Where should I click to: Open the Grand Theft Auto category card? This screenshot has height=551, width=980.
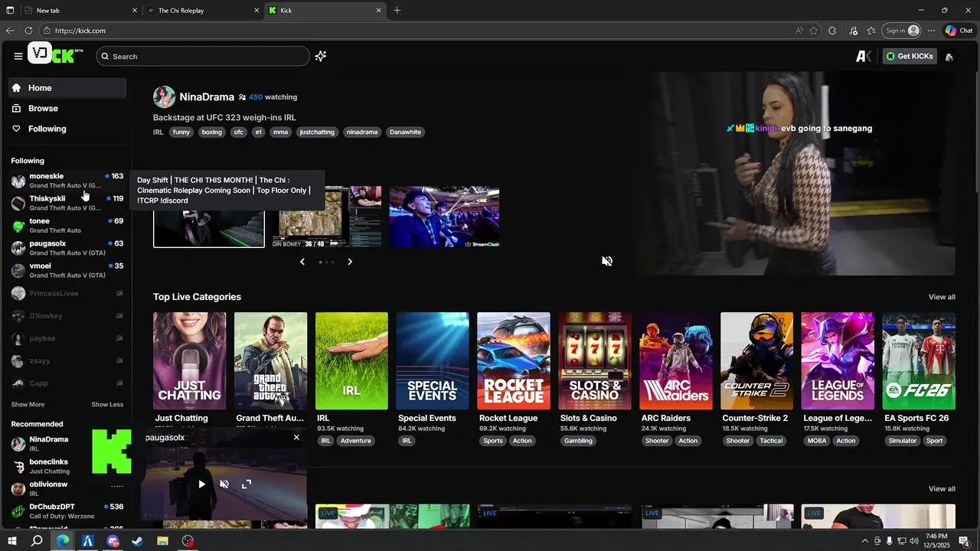point(270,361)
